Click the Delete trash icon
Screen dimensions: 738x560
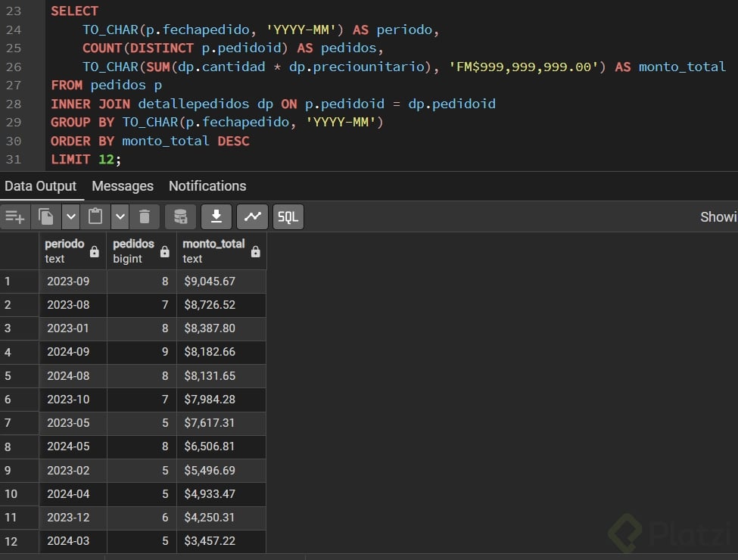click(x=145, y=216)
